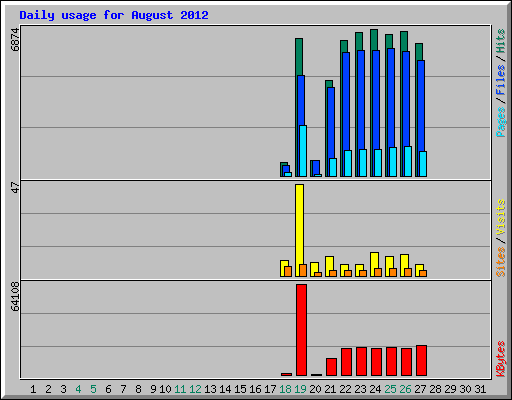The image size is (512, 400).
Task: Click the 'Daily usage for August 2012' title
Action: (x=114, y=15)
